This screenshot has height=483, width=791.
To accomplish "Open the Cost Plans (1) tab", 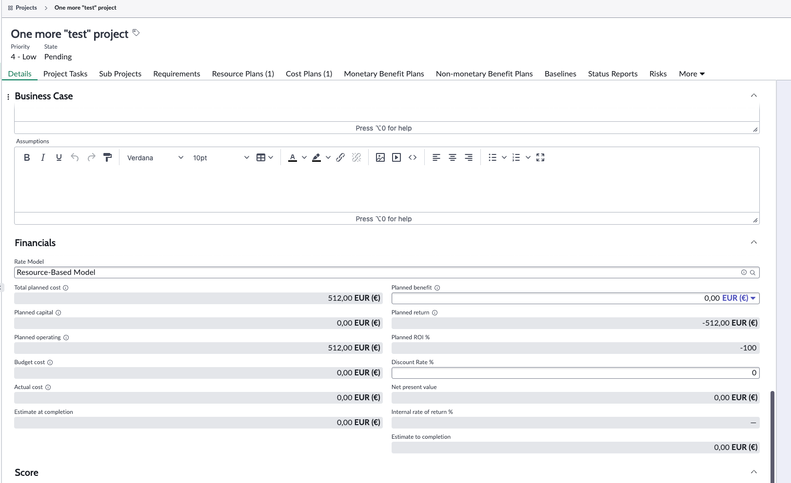I will click(x=309, y=74).
